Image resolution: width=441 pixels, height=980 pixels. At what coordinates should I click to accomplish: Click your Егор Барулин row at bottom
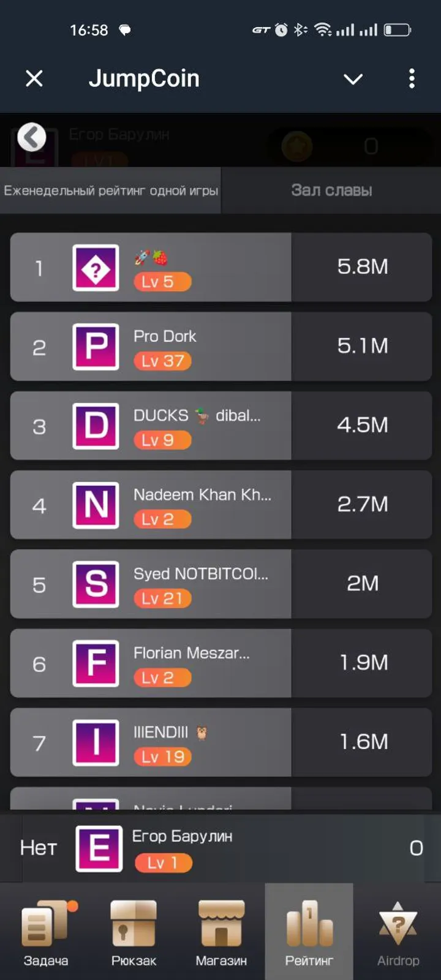click(221, 848)
